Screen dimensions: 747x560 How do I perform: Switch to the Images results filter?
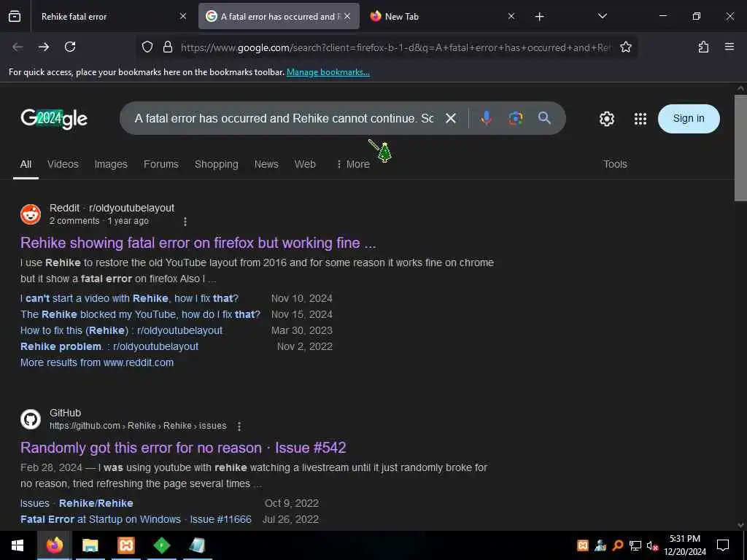coord(111,164)
